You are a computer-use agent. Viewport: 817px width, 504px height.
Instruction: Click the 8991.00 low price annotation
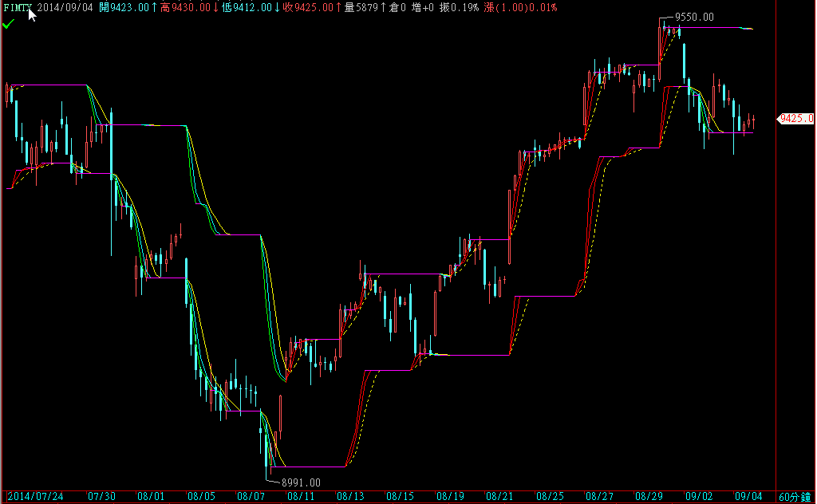[301, 482]
